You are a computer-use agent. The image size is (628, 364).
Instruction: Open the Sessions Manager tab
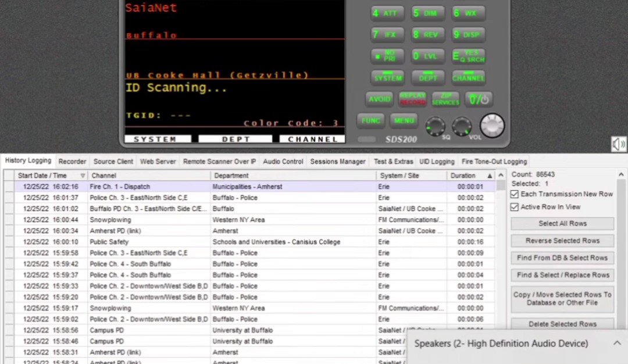pyautogui.click(x=338, y=162)
